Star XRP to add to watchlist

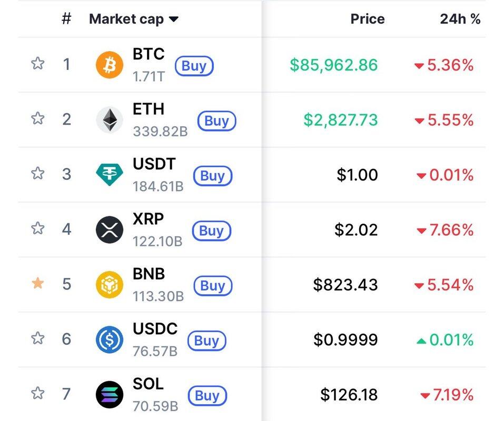(37, 229)
